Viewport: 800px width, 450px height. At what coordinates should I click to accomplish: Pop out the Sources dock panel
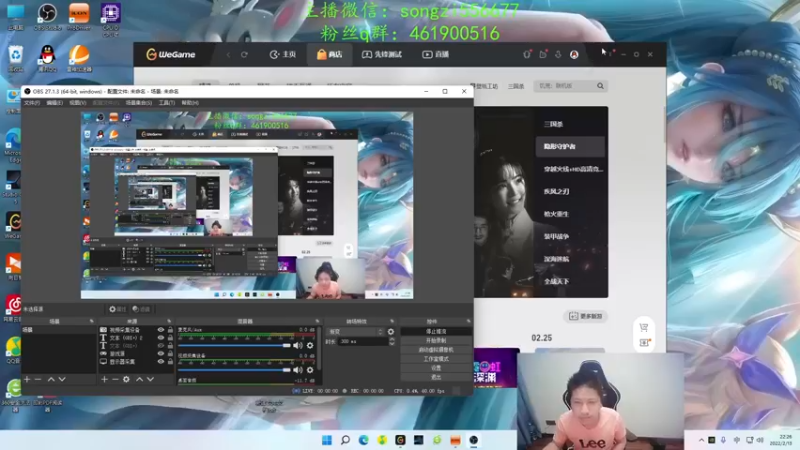pyautogui.click(x=169, y=321)
